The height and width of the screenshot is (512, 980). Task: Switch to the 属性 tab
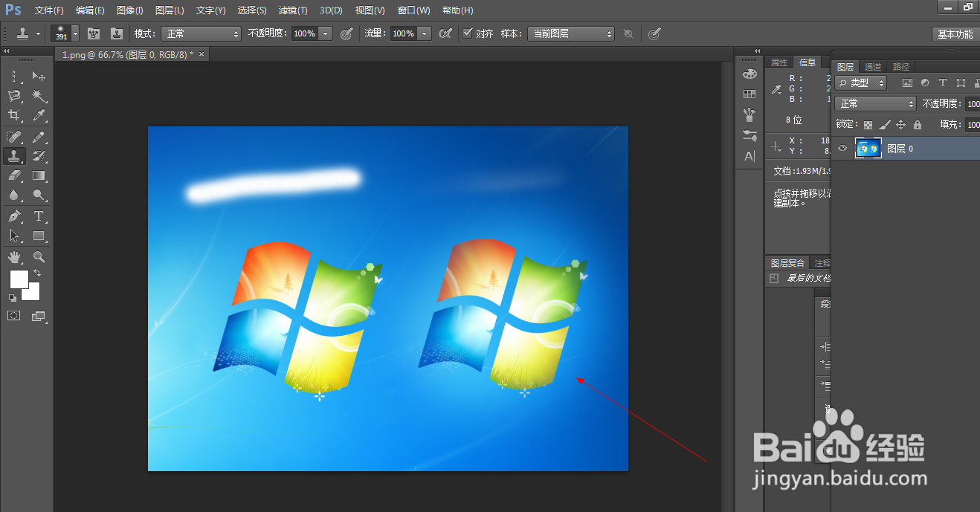pos(778,62)
